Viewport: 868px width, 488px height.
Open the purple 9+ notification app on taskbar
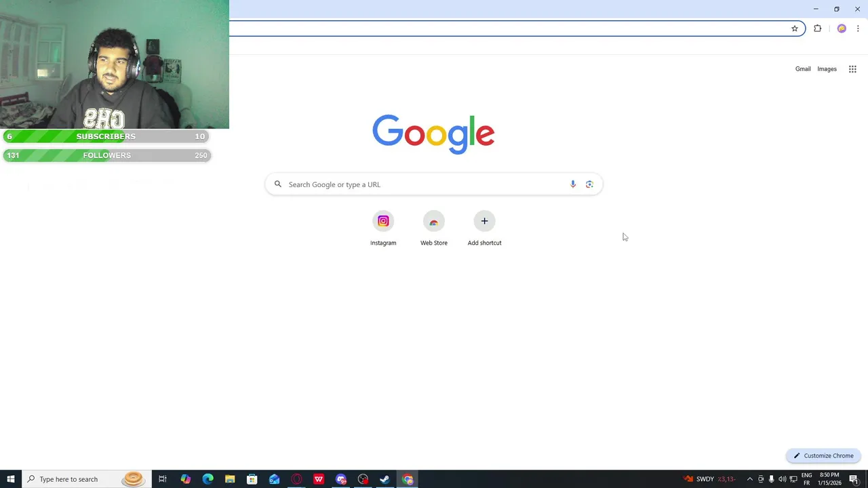pyautogui.click(x=341, y=479)
